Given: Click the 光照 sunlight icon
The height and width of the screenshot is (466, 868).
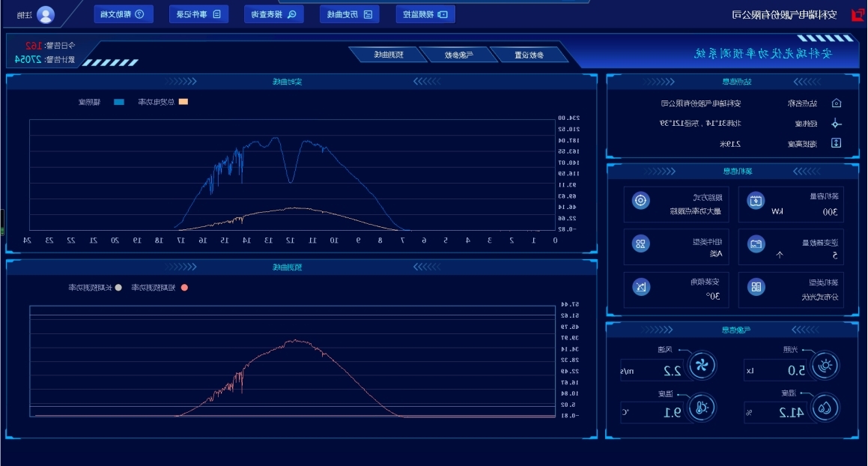Looking at the screenshot, I should click(x=825, y=366).
